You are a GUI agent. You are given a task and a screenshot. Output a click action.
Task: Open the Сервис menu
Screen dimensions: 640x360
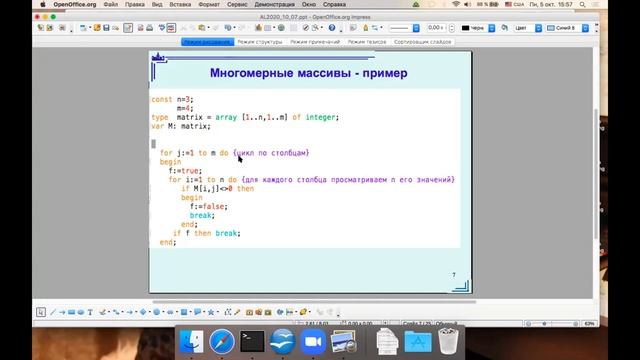pos(237,4)
